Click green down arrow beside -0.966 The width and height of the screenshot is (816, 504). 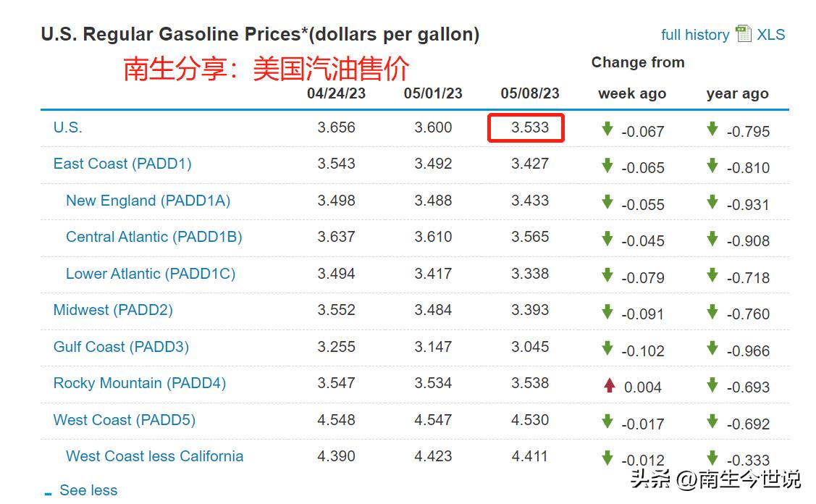tap(712, 348)
